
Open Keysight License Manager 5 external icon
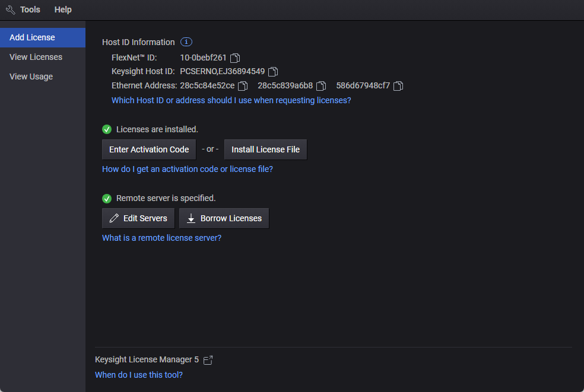pos(208,360)
